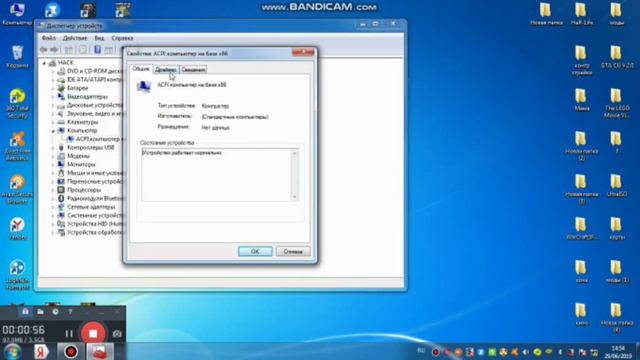Image resolution: width=640 pixels, height=360 pixels.
Task: Select the Модемы category icon
Action: 61,156
